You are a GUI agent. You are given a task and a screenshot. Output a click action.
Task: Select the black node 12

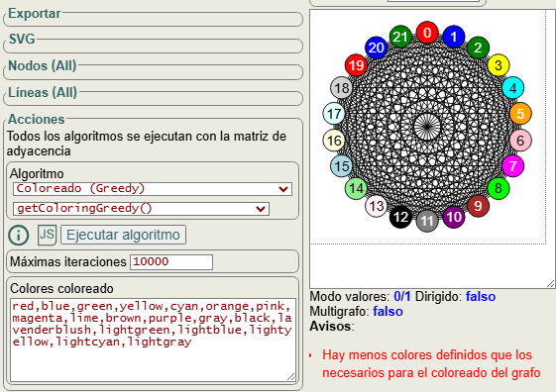point(400,217)
